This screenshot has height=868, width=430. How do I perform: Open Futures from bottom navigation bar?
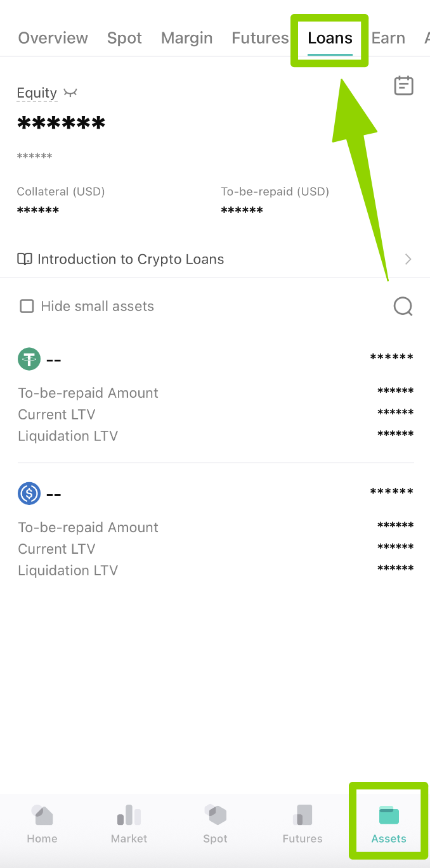(x=303, y=824)
